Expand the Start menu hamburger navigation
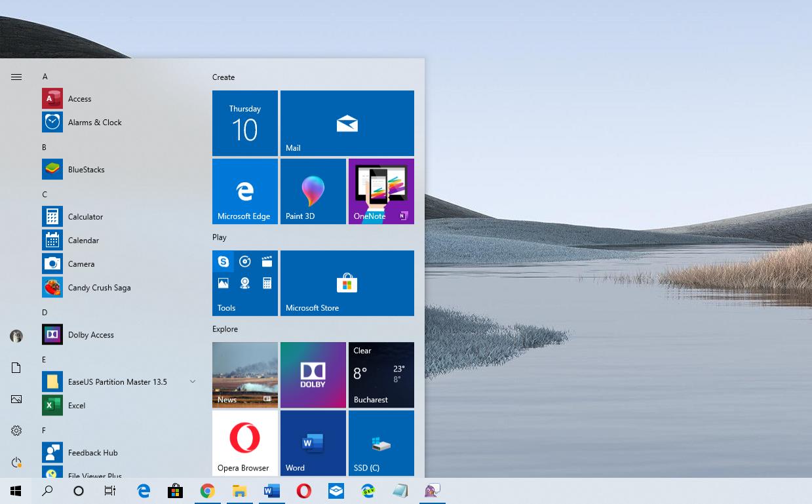Viewport: 812px width, 504px height. click(x=16, y=77)
